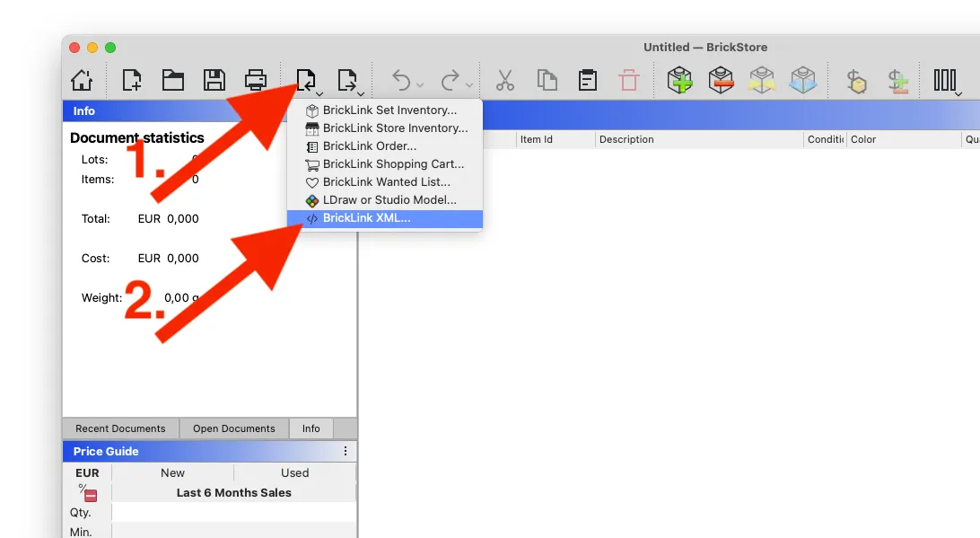Click the Print toolbar icon
Image resolution: width=980 pixels, height=538 pixels.
255,80
